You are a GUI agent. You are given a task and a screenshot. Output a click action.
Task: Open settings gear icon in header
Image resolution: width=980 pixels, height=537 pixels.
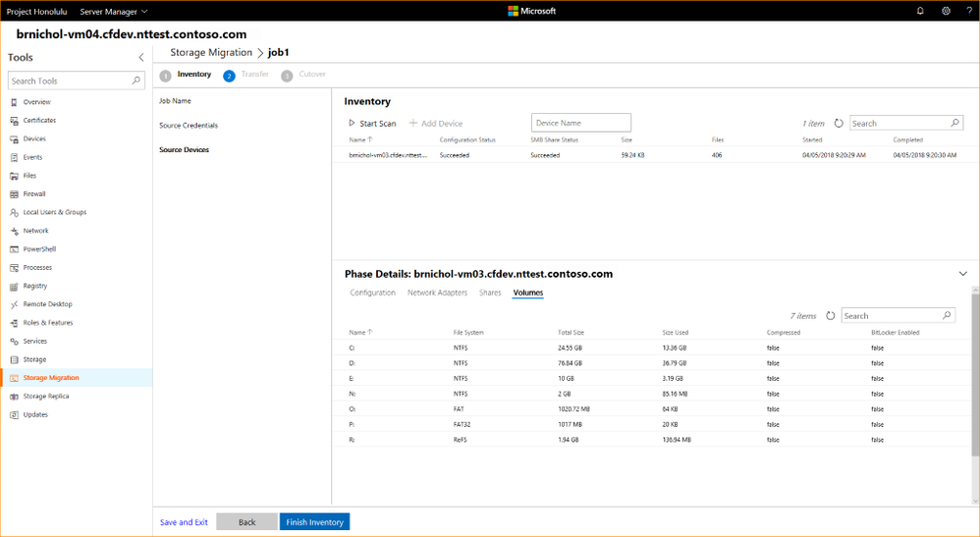[x=946, y=11]
